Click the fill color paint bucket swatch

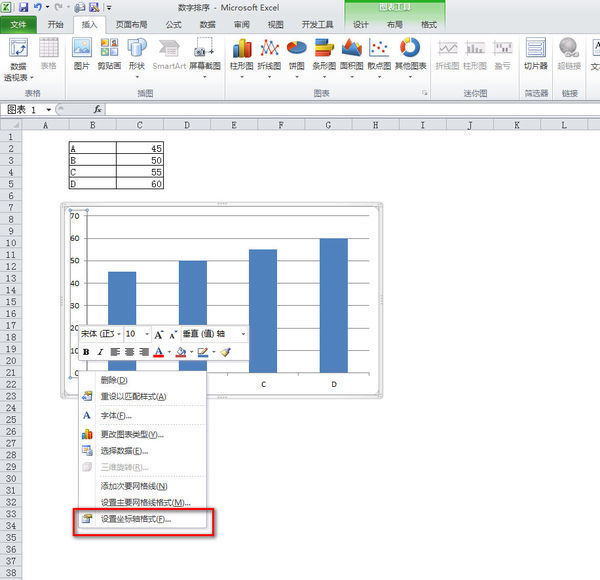180,352
